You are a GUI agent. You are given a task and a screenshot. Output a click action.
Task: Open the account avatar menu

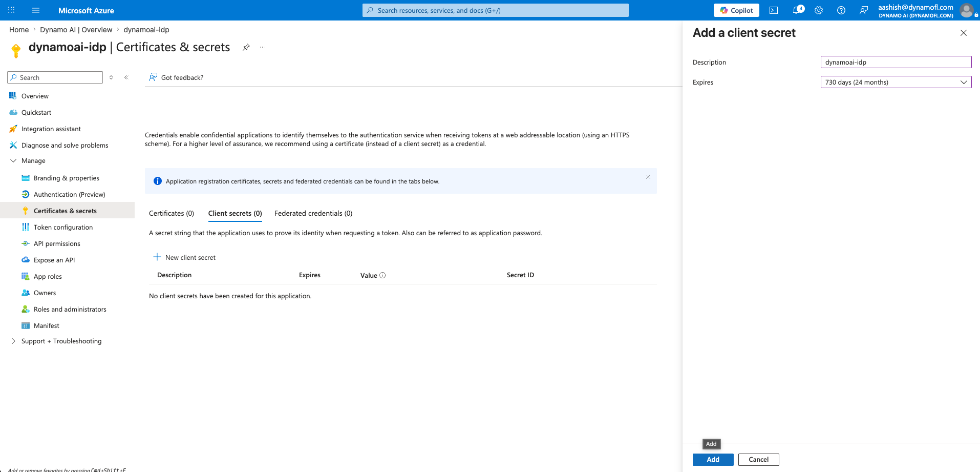[x=967, y=10]
